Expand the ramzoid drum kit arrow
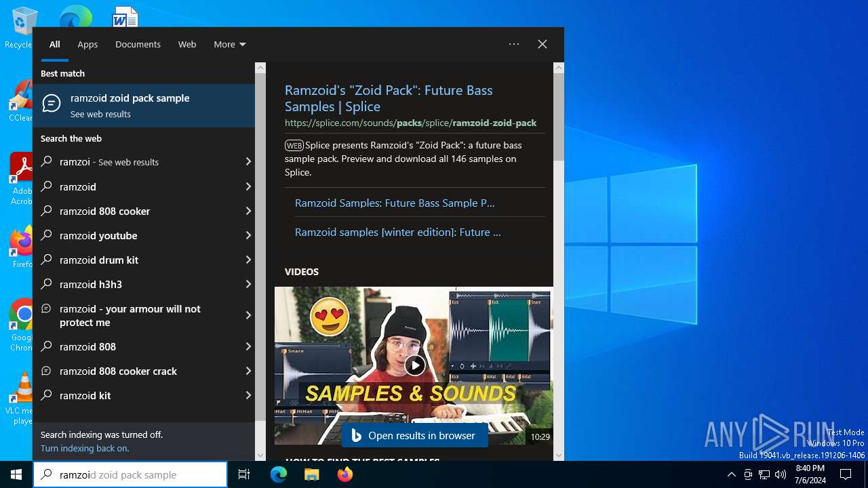This screenshot has height=488, width=868. point(248,260)
